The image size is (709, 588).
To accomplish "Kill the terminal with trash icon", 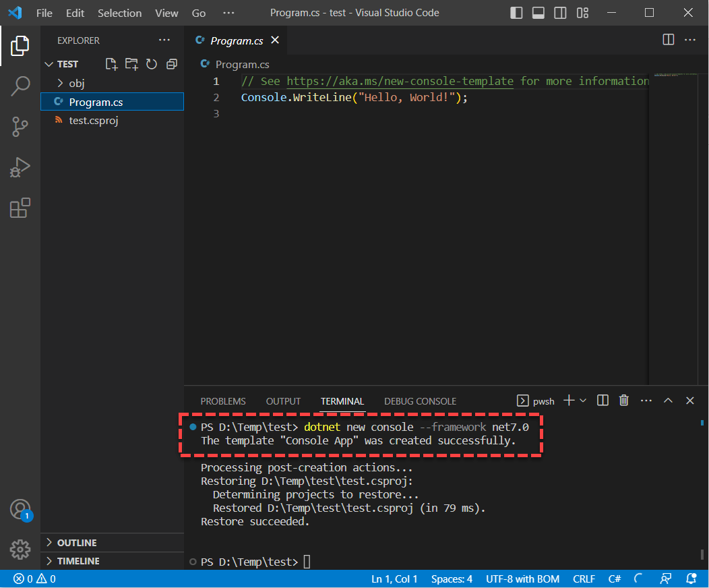I will click(624, 401).
